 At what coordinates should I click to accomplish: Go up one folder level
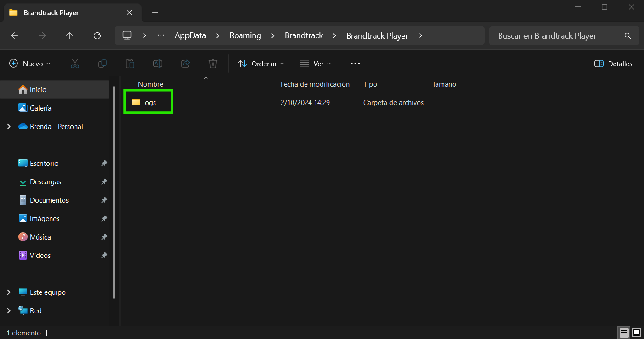[69, 35]
